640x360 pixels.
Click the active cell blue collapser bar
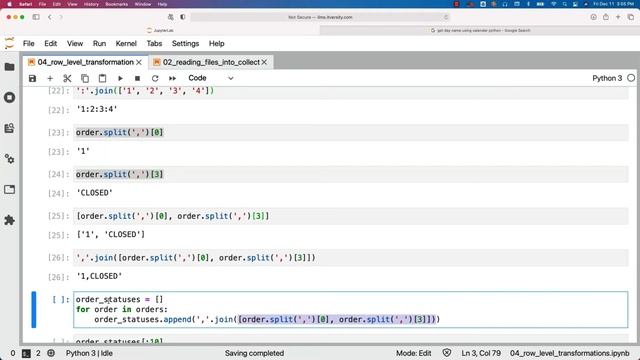[34, 309]
